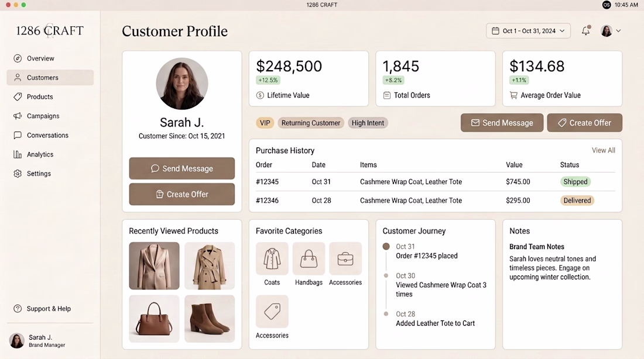Viewport: 644px width, 359px height.
Task: Expand the account menu chevron top right
Action: point(618,31)
